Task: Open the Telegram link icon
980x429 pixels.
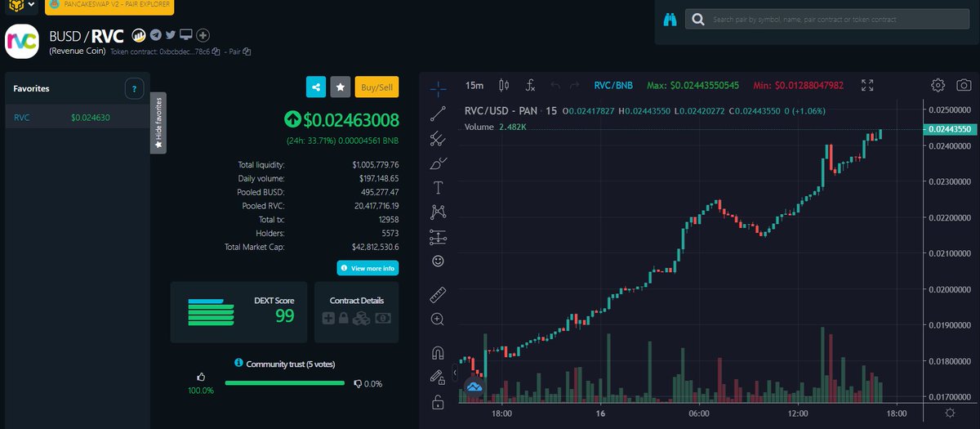Action: (x=155, y=35)
